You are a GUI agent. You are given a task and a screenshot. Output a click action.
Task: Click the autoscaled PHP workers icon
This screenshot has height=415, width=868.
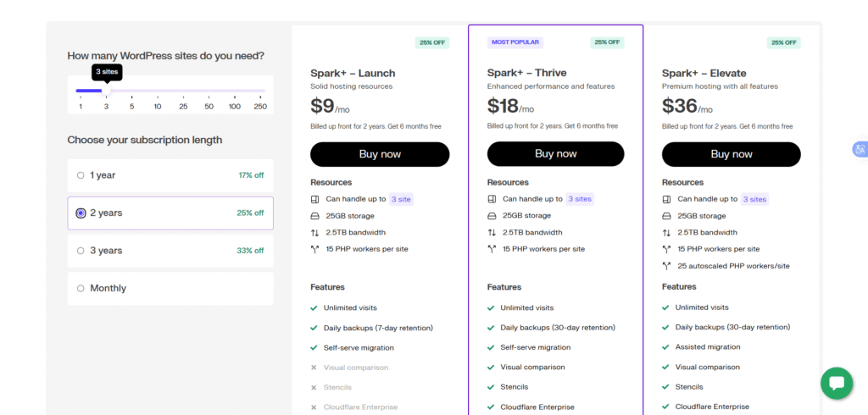coord(666,266)
